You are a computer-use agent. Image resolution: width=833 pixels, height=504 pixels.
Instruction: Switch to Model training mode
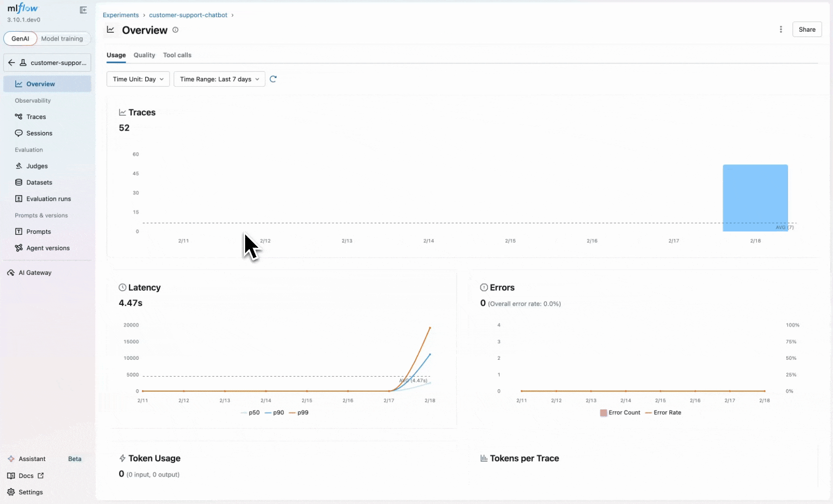coord(62,39)
